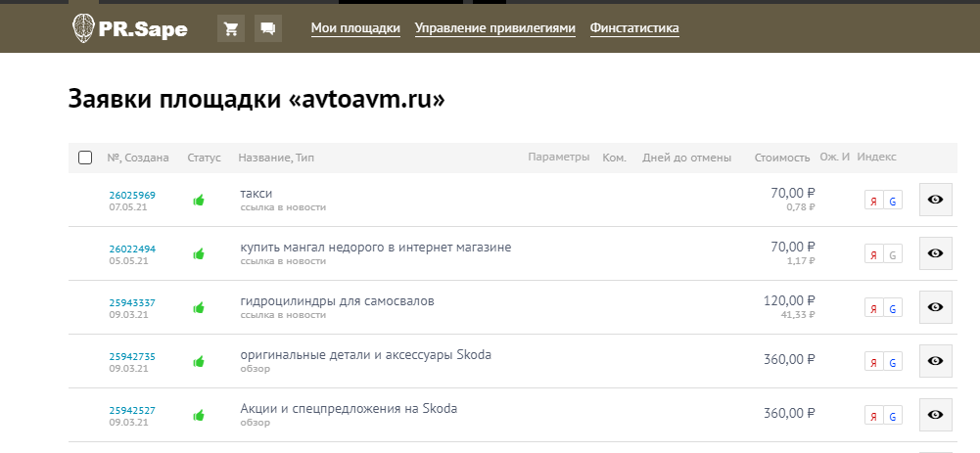Viewport: 980px width, 453px height.
Task: Open request number 25943337
Action: [132, 302]
